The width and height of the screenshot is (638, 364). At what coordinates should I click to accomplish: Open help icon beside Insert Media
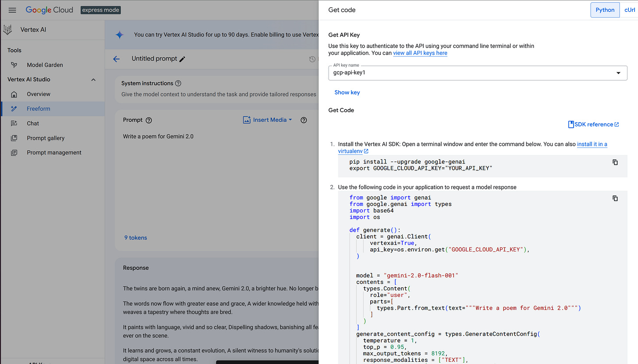pos(304,120)
